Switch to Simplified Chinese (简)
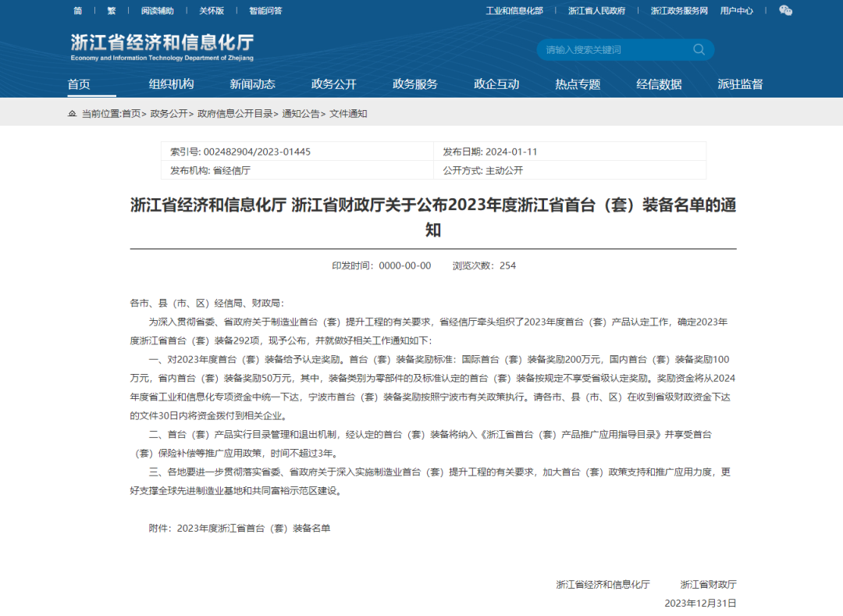This screenshot has height=616, width=843. point(78,11)
